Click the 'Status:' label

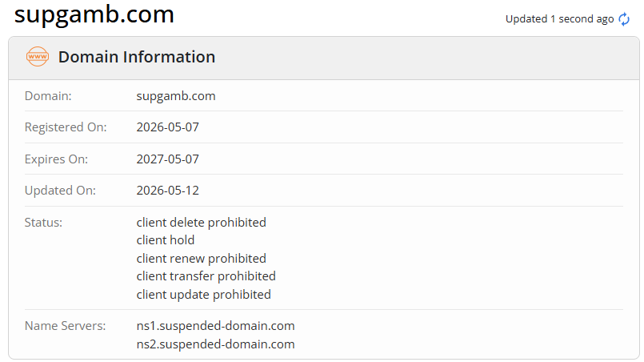(43, 223)
